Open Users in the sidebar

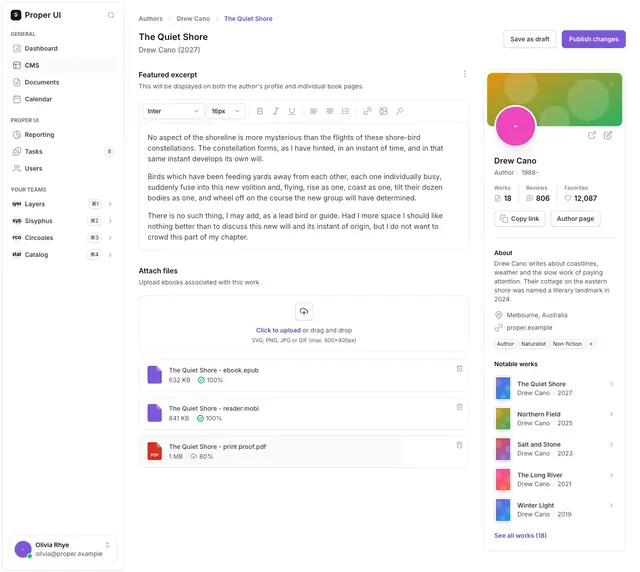63,168
